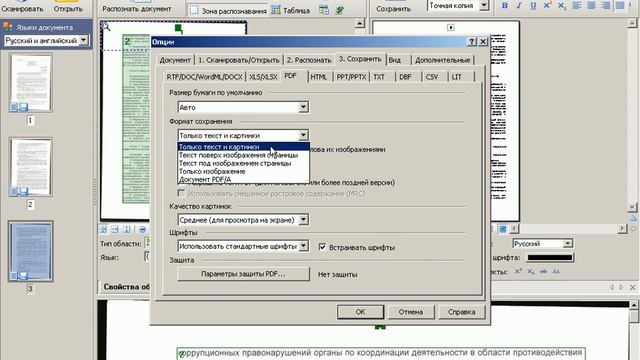The height and width of the screenshot is (360, 640).
Task: Click the magnifier icon on image page
Action: coord(107,27)
